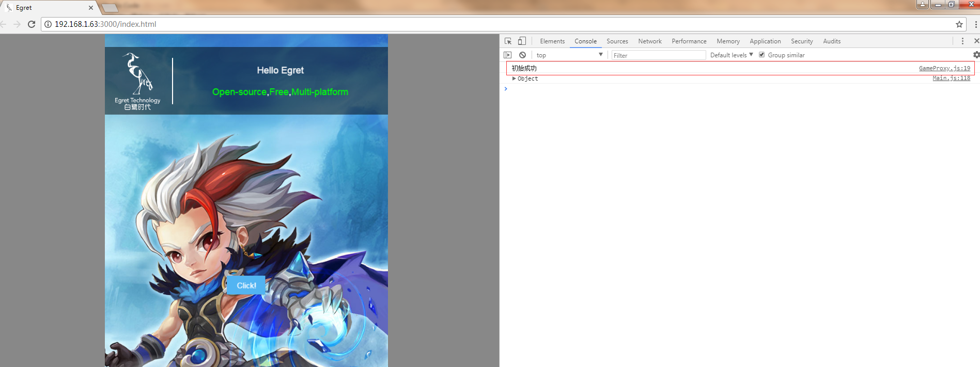Open Default levels dropdown

[732, 55]
